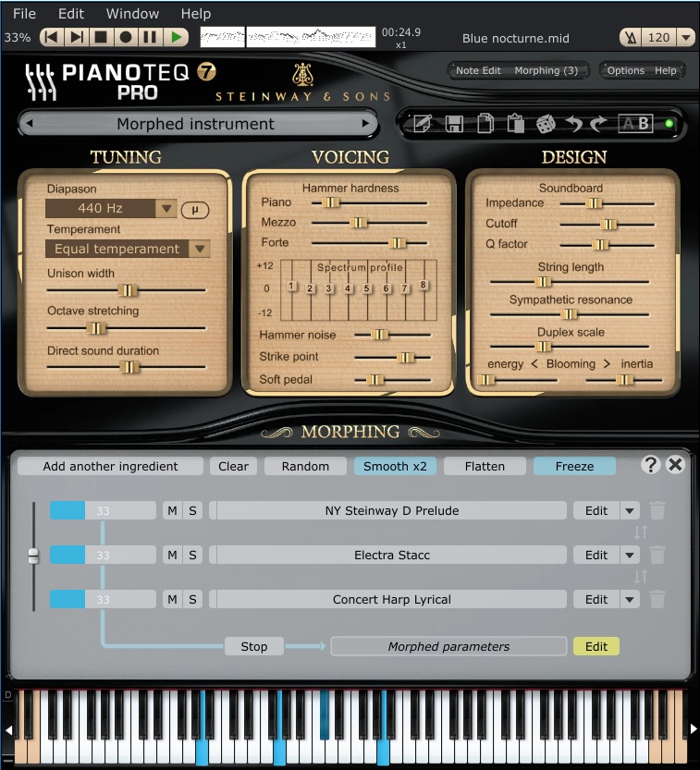Skip to end of MIDI file

(76, 37)
